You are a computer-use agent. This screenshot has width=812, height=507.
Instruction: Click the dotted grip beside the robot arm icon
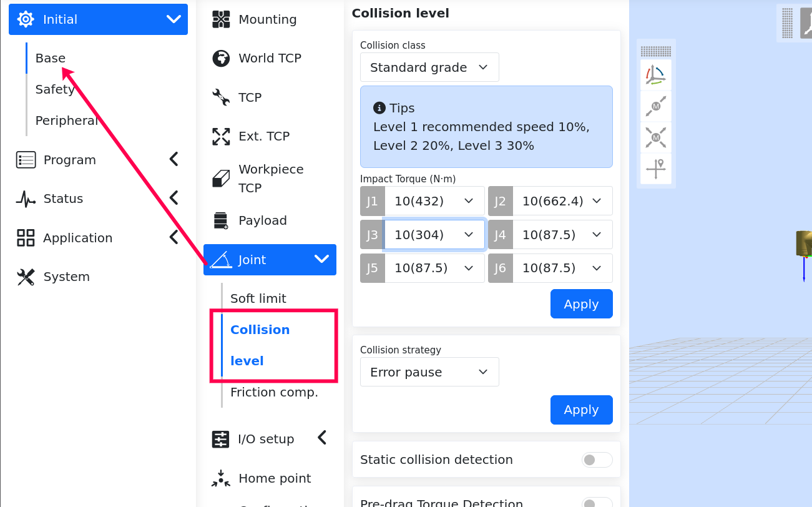788,23
